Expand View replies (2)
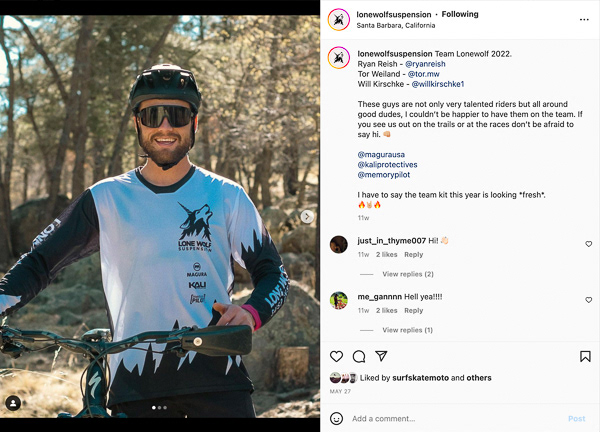600x432 pixels. (407, 274)
